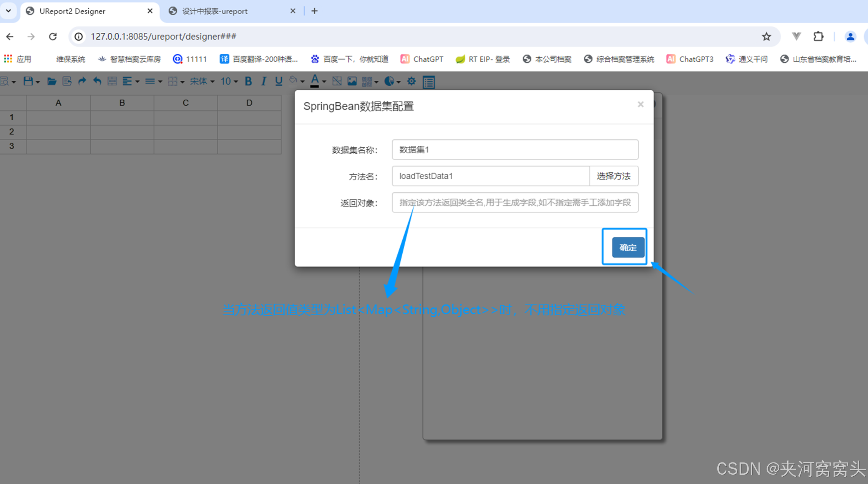The height and width of the screenshot is (484, 868).
Task: Click the properties panel list icon
Action: [x=428, y=82]
